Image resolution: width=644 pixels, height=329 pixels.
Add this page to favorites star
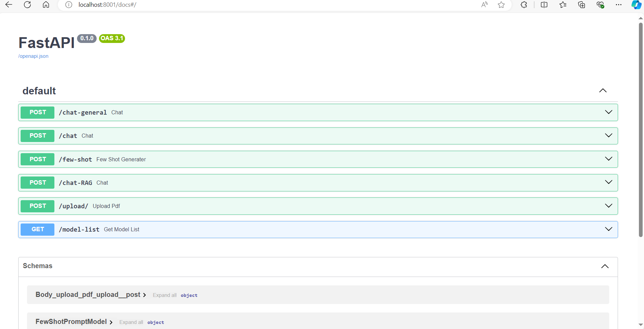tap(501, 4)
